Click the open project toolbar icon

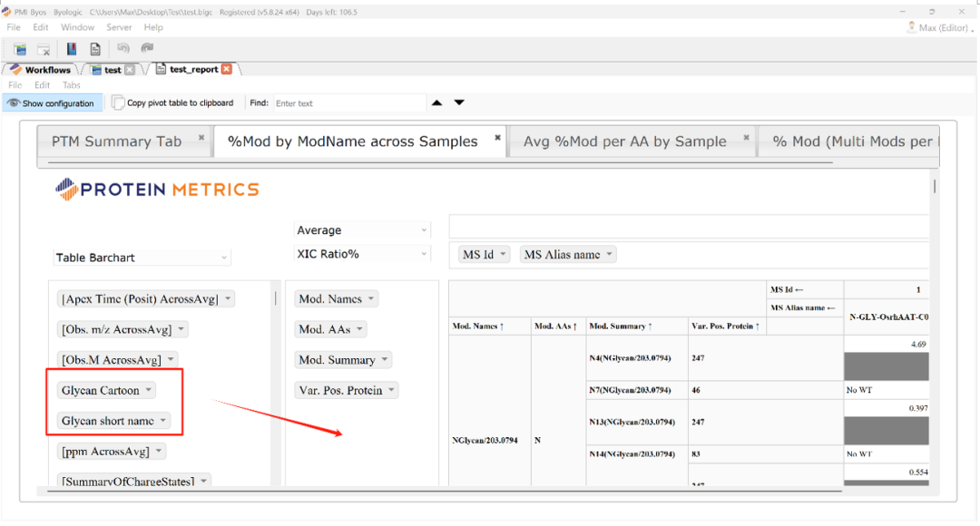20,49
